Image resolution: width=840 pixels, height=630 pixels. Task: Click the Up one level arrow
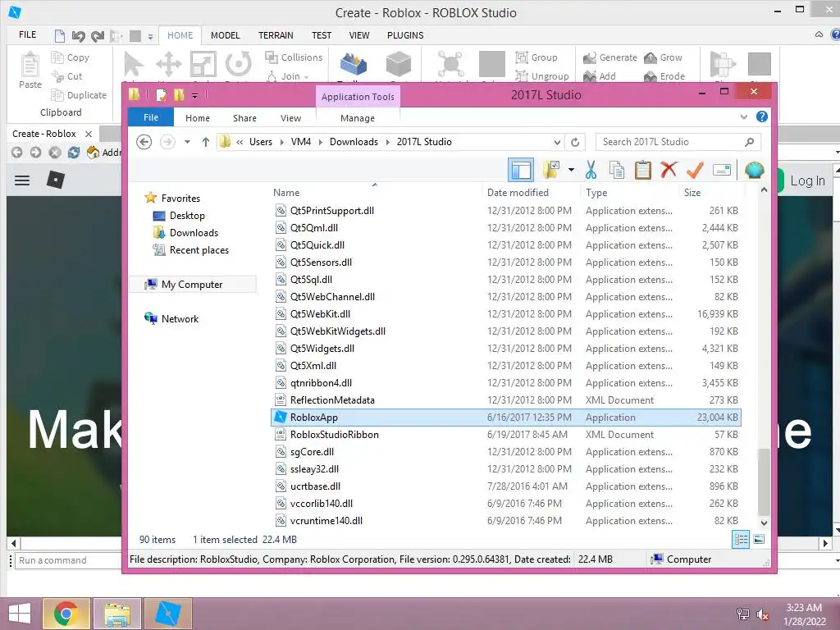pos(206,142)
